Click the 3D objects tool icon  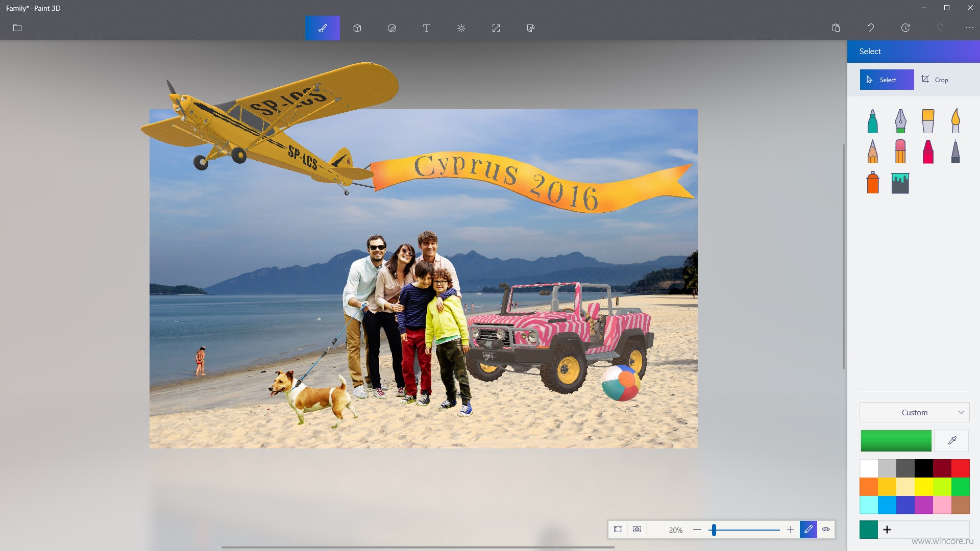pos(357,28)
